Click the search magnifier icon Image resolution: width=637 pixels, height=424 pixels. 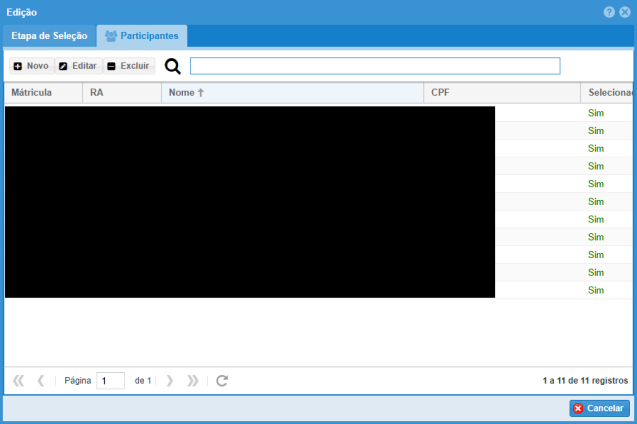172,66
